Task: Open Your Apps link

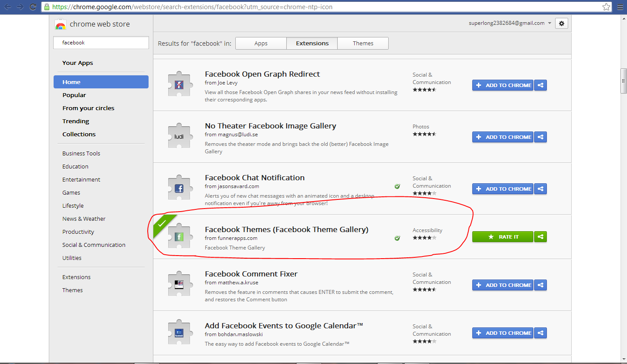Action: click(x=78, y=63)
